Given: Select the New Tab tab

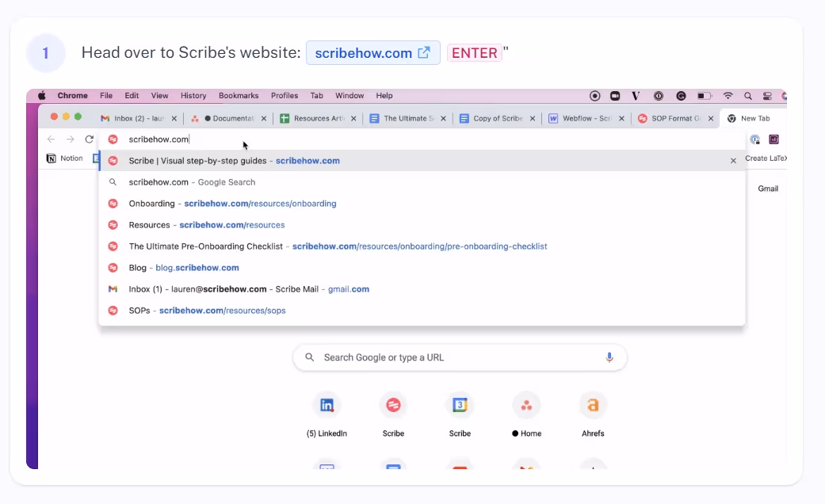Looking at the screenshot, I should click(754, 118).
